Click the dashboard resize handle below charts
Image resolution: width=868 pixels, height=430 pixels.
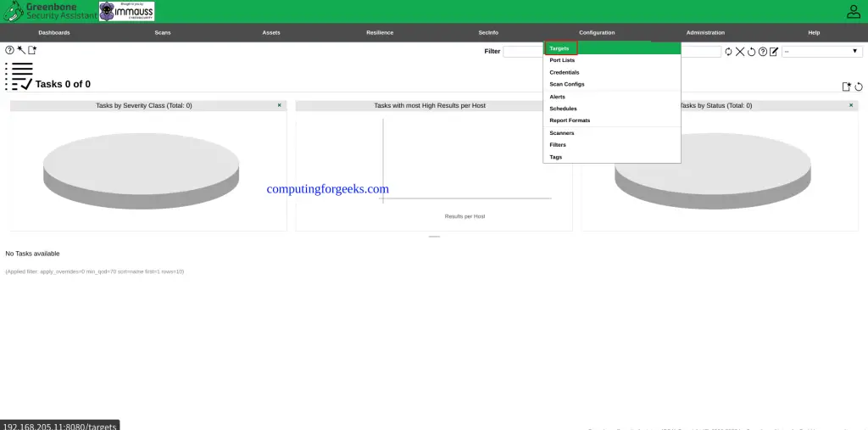pos(434,237)
